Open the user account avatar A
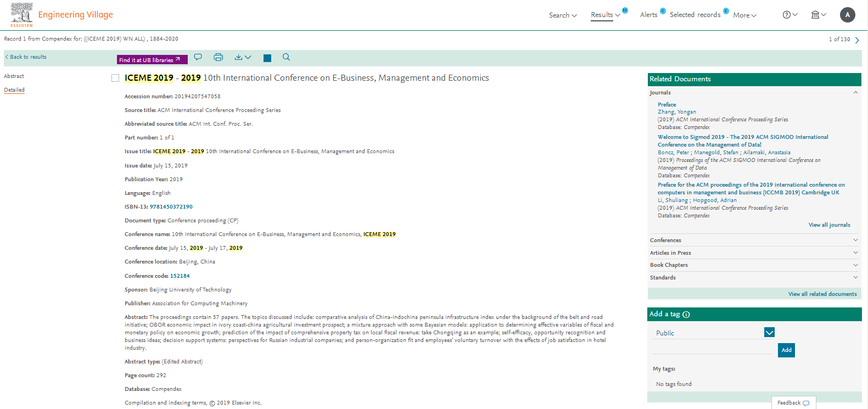 click(x=848, y=15)
